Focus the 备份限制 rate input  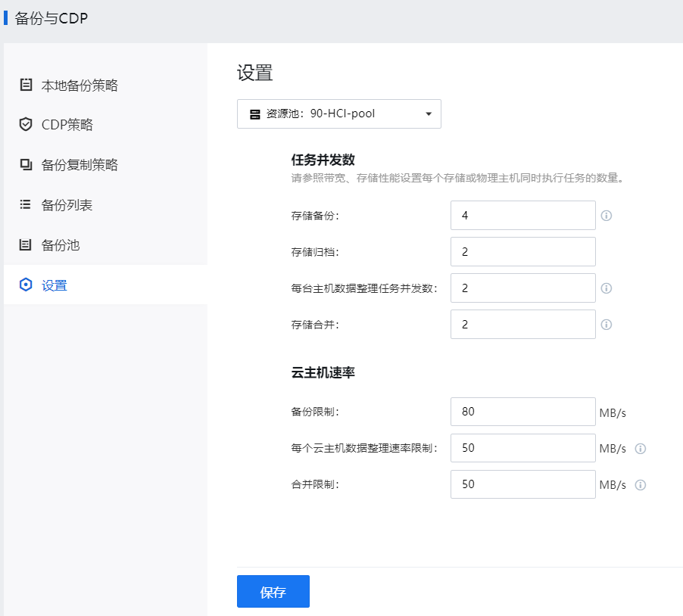pyautogui.click(x=522, y=412)
